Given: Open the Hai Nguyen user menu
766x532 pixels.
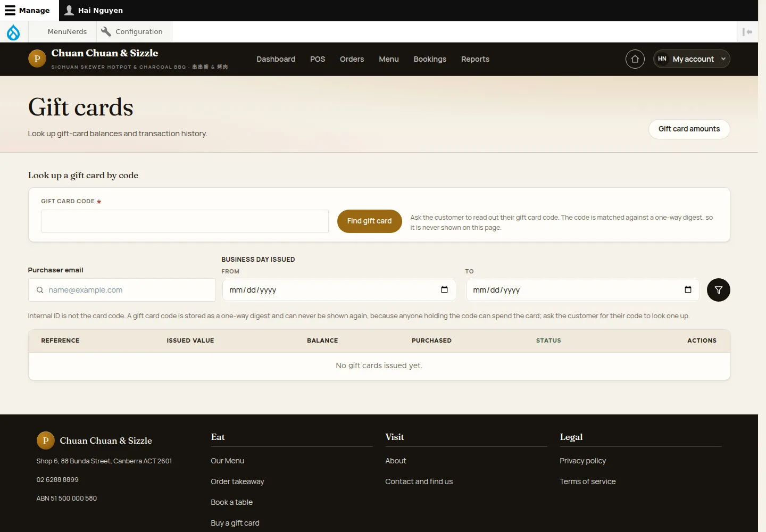Looking at the screenshot, I should (x=94, y=11).
